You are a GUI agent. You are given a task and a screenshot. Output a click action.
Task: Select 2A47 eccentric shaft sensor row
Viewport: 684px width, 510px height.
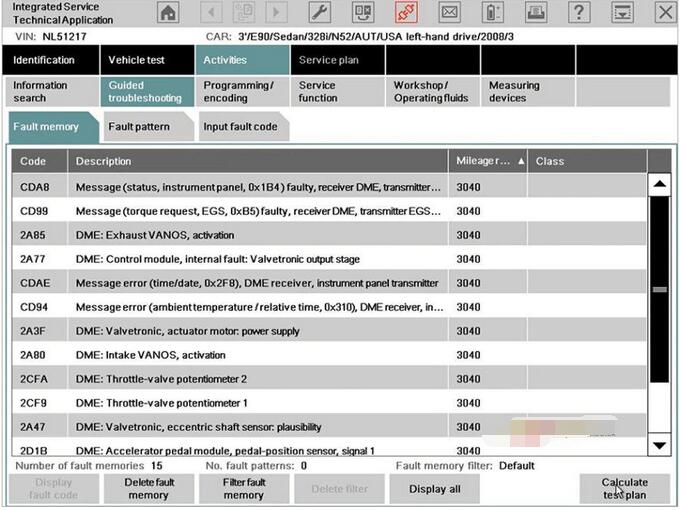[x=329, y=427]
